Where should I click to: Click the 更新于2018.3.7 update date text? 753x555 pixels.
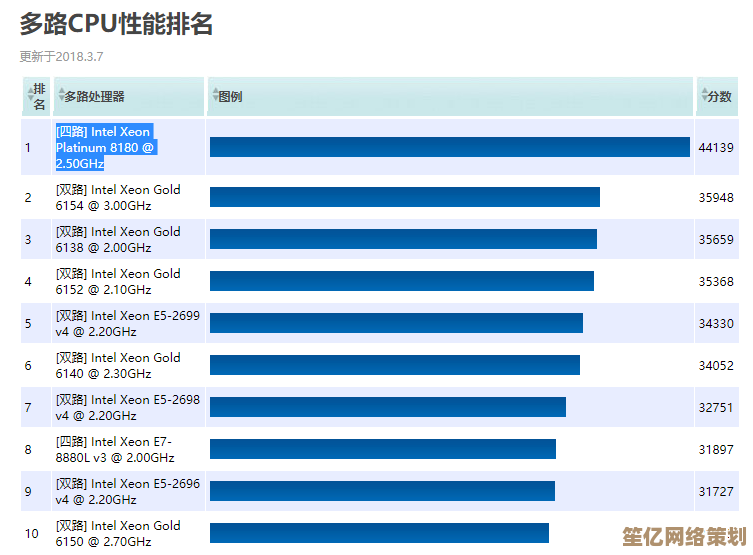pos(61,57)
